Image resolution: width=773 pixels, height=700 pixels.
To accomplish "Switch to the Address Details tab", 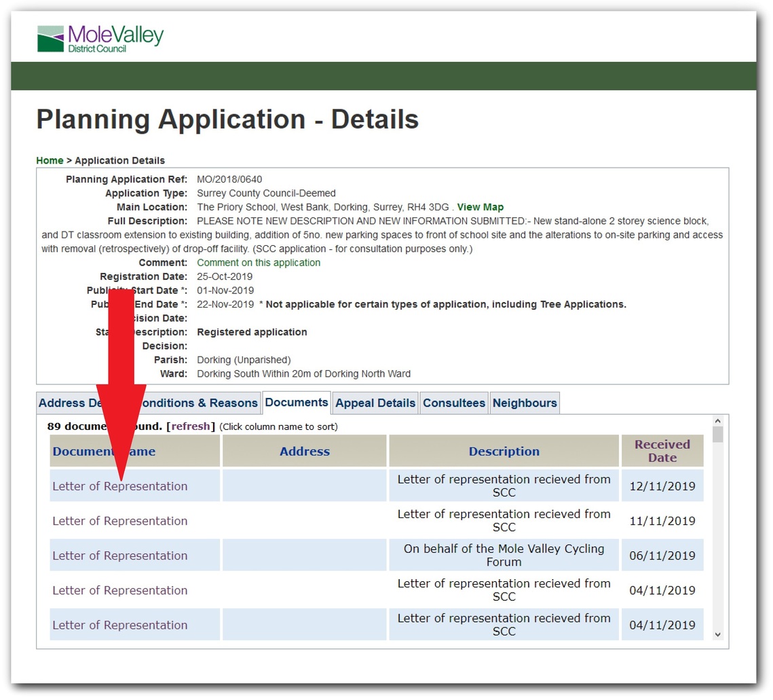I will pos(68,403).
